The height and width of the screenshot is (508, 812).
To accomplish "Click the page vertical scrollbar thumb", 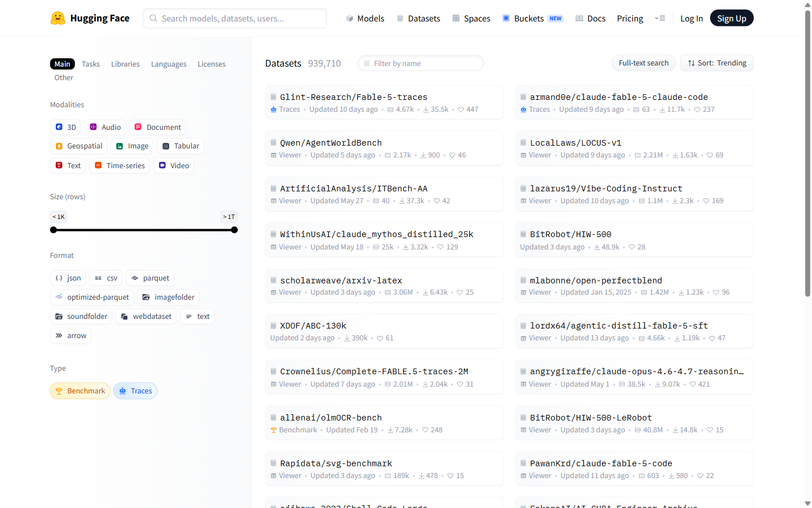I will pos(807,152).
